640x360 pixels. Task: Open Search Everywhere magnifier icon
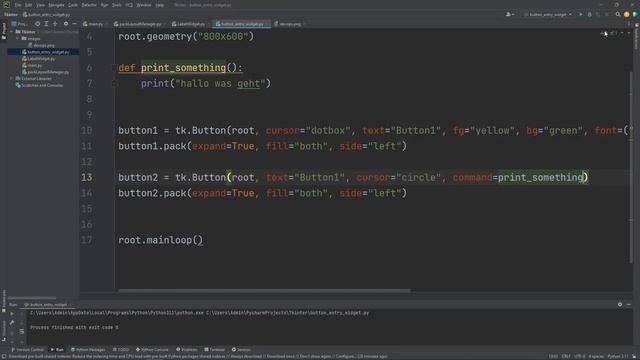[x=618, y=14]
